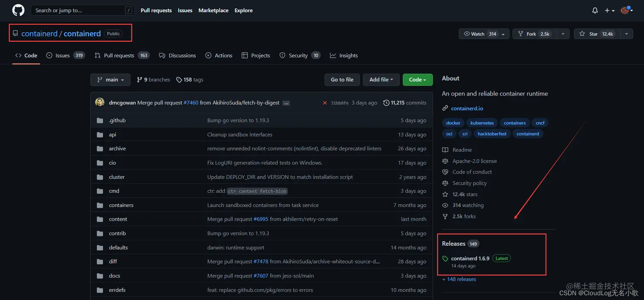Open the user avatar menu
644x300 pixels.
(626, 11)
